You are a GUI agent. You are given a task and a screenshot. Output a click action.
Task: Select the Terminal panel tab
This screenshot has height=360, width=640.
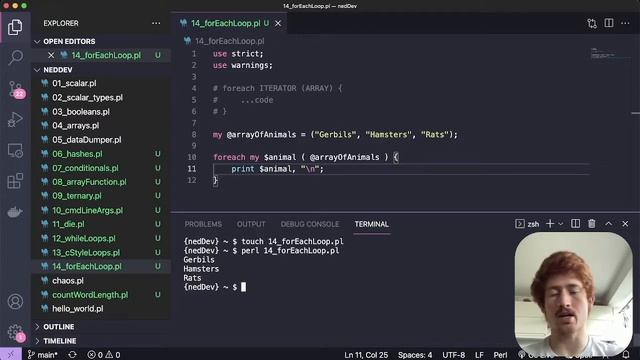tap(371, 224)
